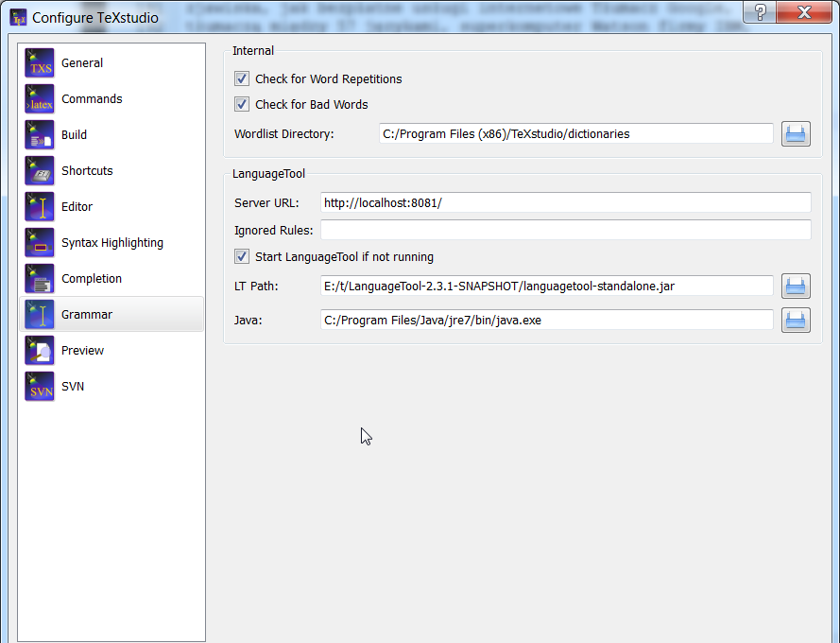This screenshot has height=643, width=840.
Task: Click the empty Ignored Rules field
Action: click(x=566, y=230)
